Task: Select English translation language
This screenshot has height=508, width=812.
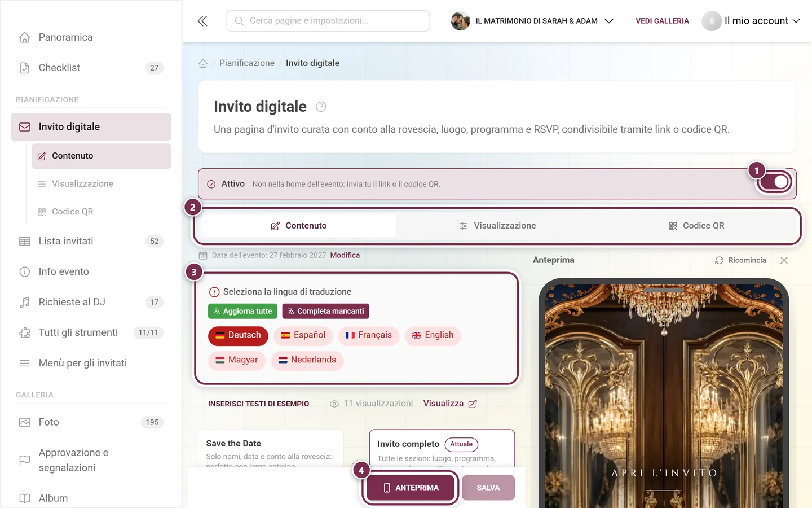Action: pyautogui.click(x=433, y=335)
